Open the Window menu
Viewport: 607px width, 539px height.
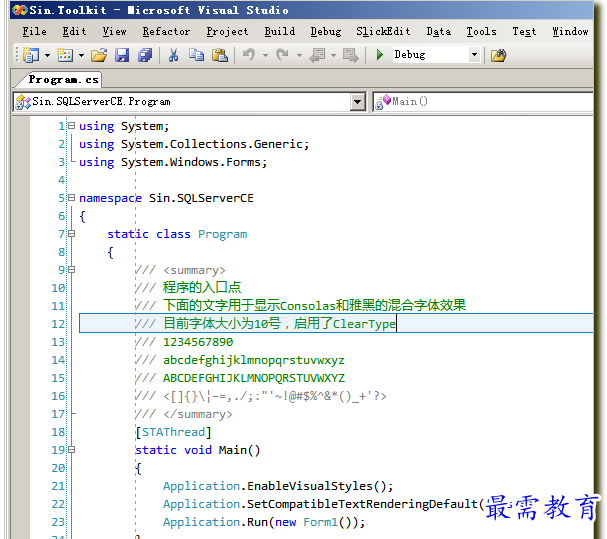(570, 31)
